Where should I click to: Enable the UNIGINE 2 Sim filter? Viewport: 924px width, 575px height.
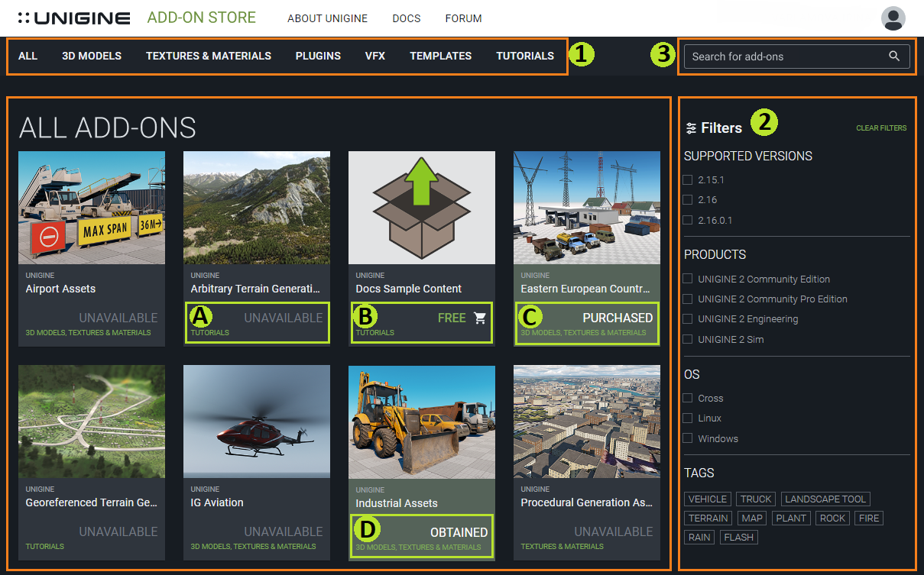pyautogui.click(x=688, y=339)
